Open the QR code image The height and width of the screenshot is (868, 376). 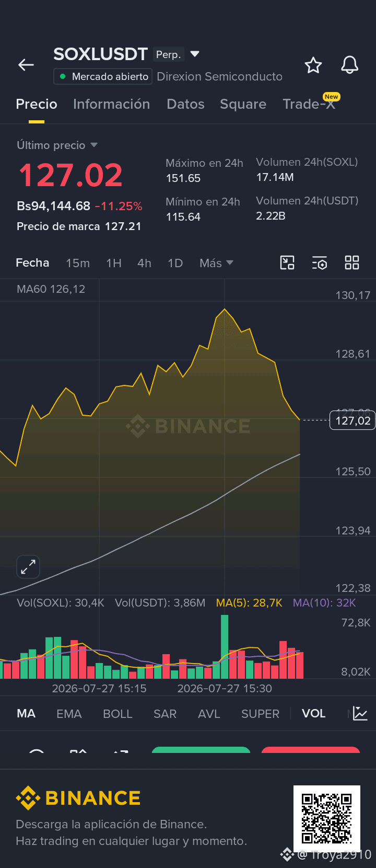point(327,818)
